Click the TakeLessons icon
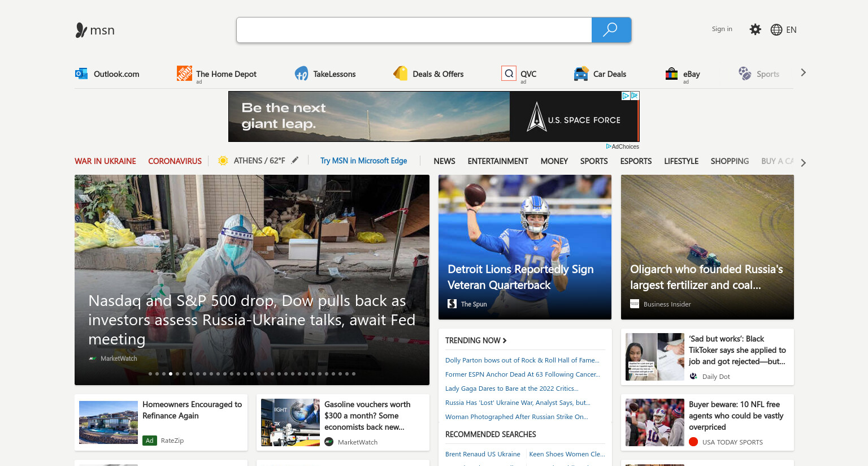This screenshot has width=868, height=466. coord(301,74)
